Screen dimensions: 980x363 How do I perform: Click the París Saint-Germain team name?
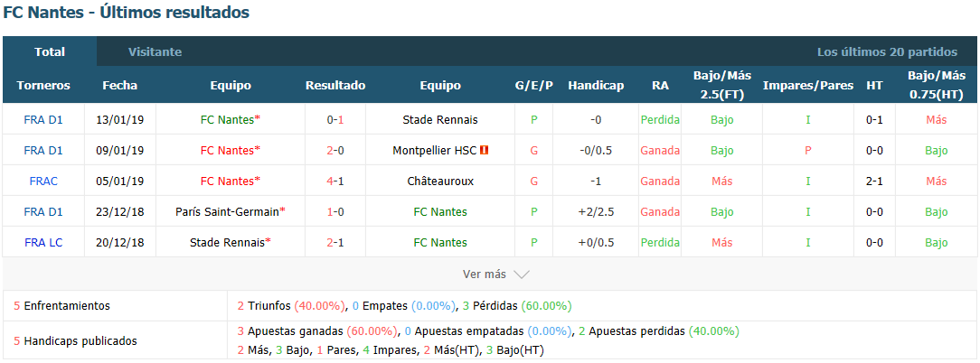pos(228,212)
